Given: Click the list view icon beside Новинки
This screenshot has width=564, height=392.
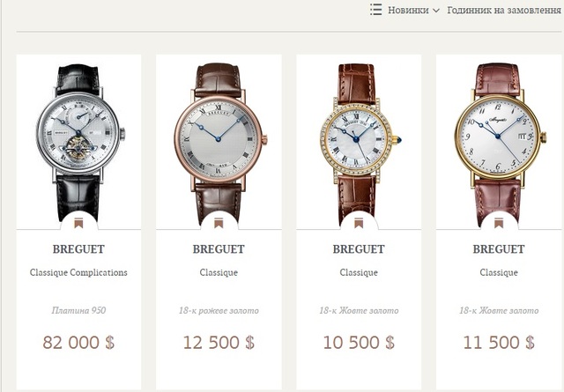Looking at the screenshot, I should 376,10.
